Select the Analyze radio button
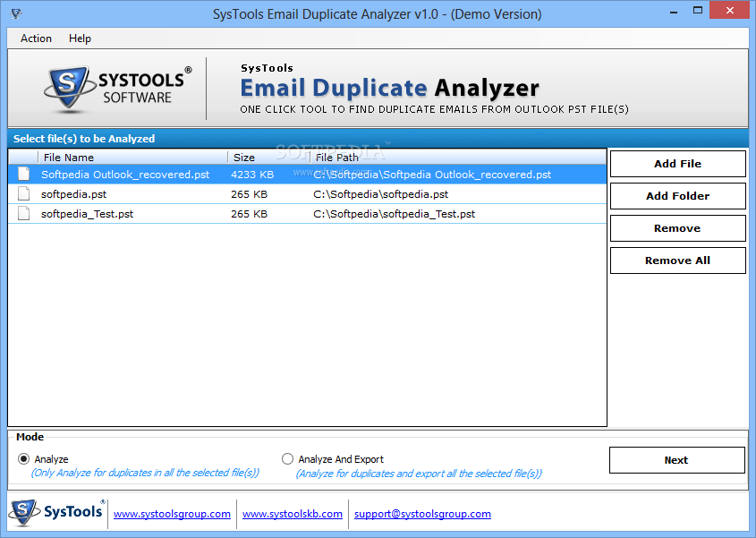Screen dimensions: 756x538 pyautogui.click(x=23, y=459)
